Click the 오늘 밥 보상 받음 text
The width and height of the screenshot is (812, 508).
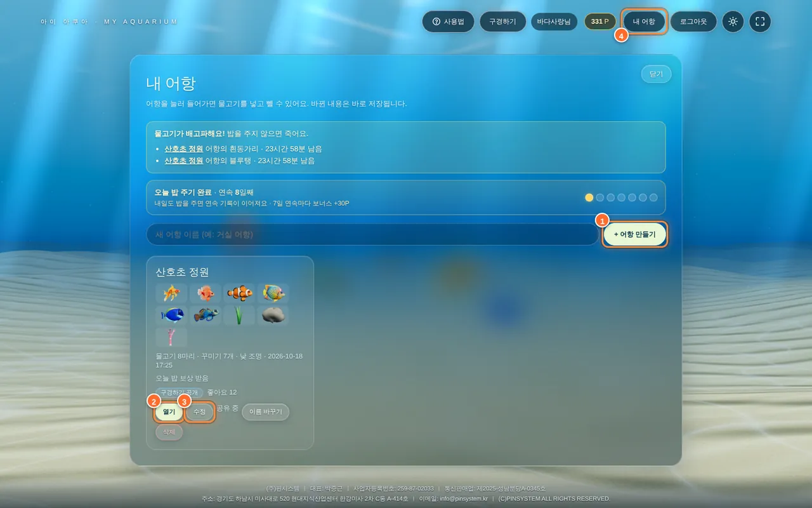182,378
